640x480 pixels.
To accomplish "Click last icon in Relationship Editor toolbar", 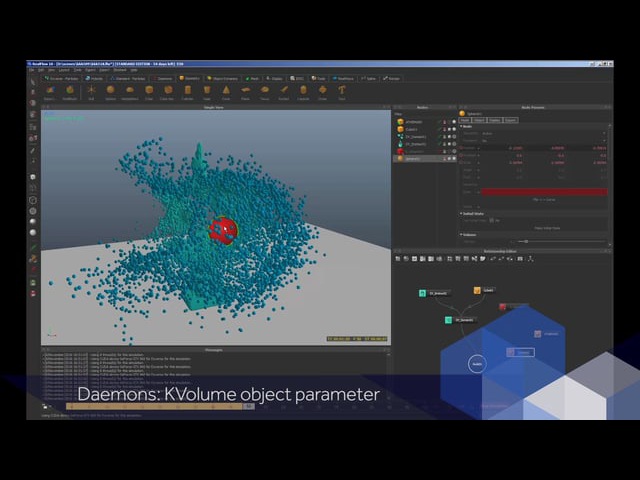I will pyautogui.click(x=530, y=259).
